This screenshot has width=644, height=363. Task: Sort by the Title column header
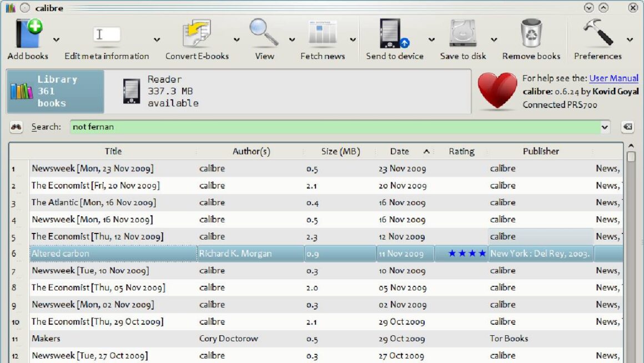coord(113,151)
